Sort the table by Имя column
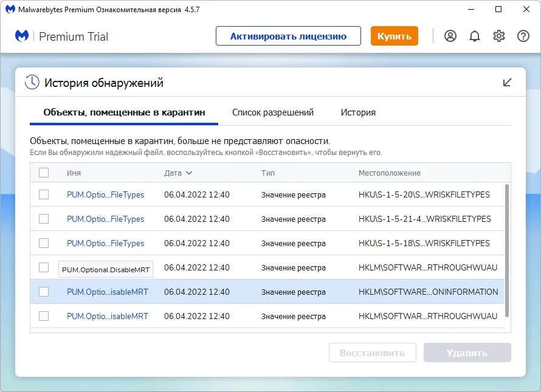Screen dimensions: 541x392 click(x=74, y=173)
